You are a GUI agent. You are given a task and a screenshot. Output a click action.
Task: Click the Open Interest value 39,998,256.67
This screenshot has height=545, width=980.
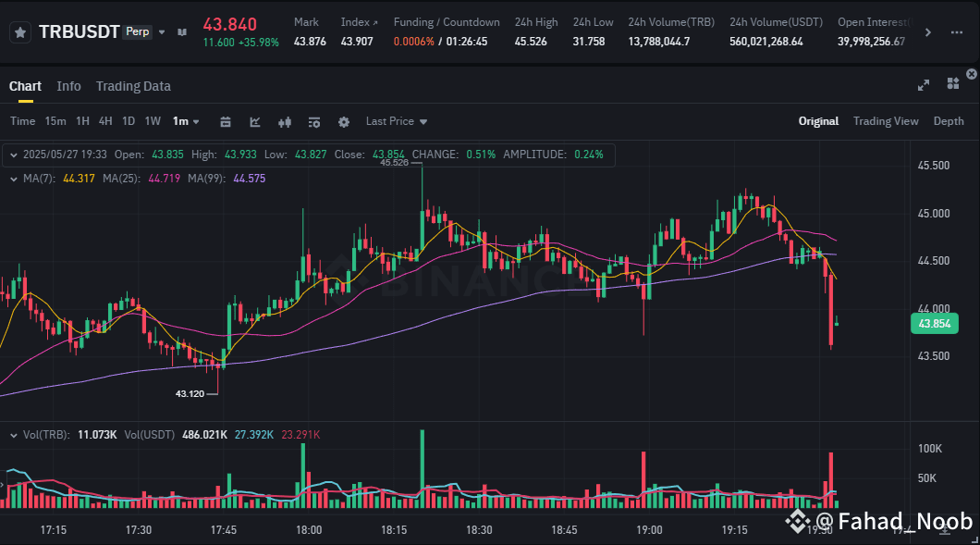(871, 42)
